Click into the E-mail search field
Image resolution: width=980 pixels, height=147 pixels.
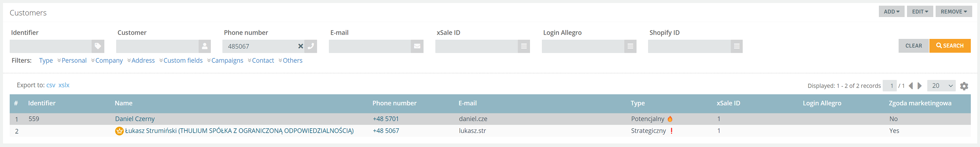[370, 46]
